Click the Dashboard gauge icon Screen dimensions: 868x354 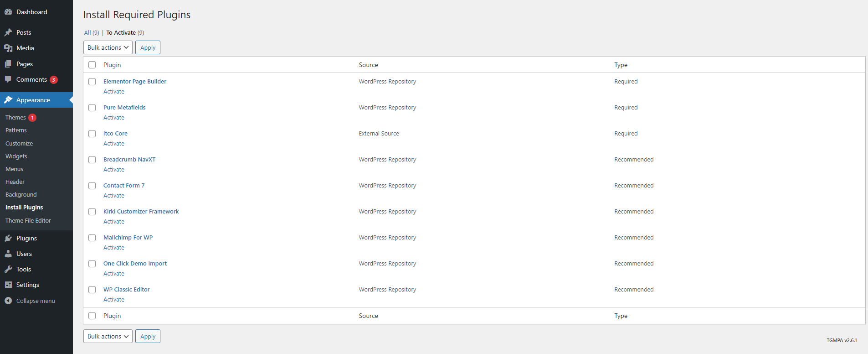8,12
